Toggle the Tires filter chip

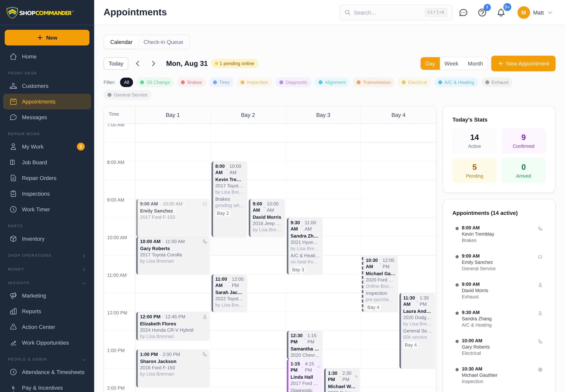[x=221, y=82]
